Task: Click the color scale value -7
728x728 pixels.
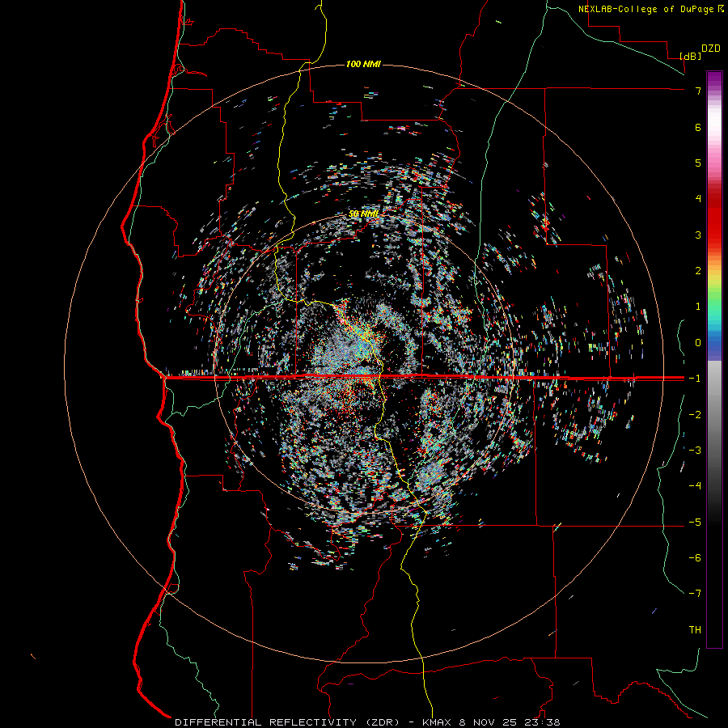Action: pos(695,594)
